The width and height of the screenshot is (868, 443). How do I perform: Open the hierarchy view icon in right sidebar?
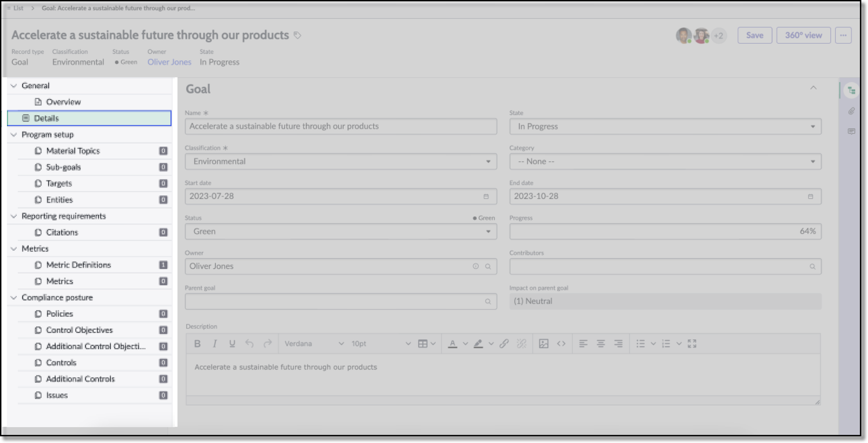pos(851,90)
